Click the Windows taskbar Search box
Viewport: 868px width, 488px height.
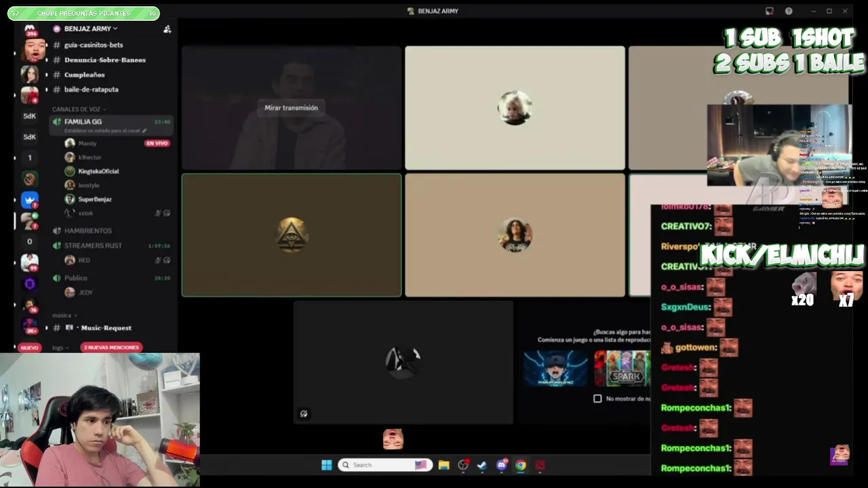[385, 465]
